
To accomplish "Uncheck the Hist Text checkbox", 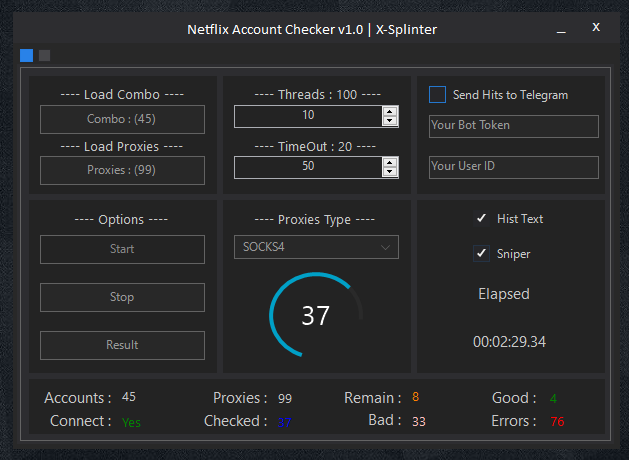I will click(481, 219).
